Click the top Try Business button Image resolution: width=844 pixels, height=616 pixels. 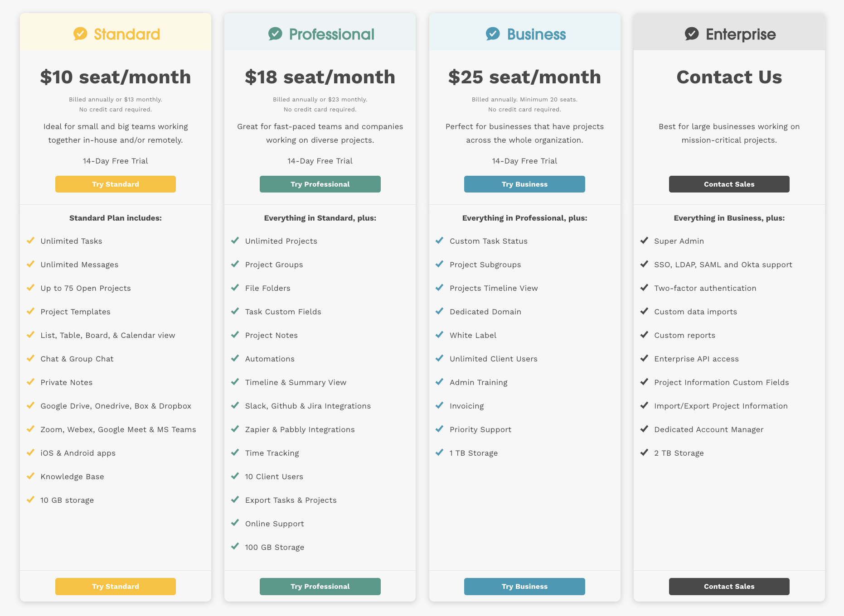coord(524,184)
